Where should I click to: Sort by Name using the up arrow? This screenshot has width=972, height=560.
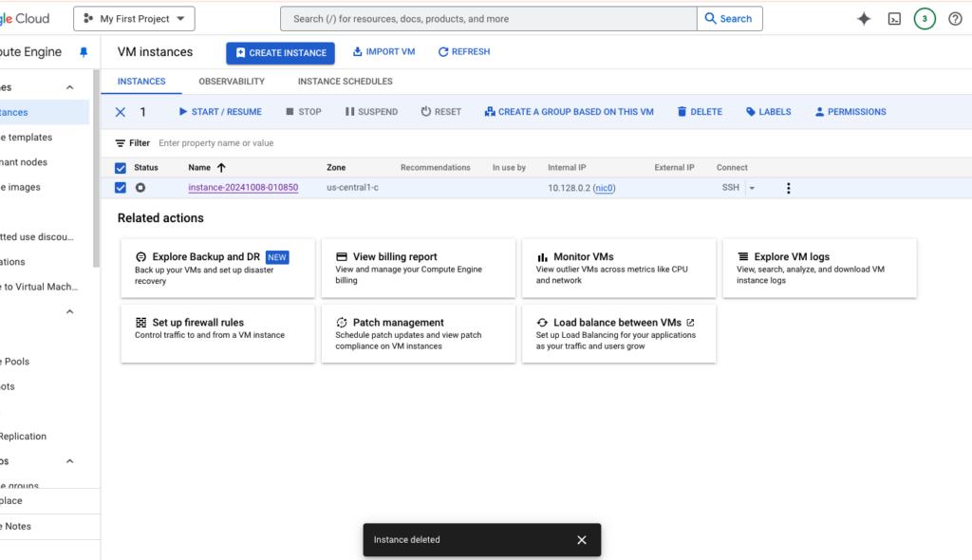221,167
